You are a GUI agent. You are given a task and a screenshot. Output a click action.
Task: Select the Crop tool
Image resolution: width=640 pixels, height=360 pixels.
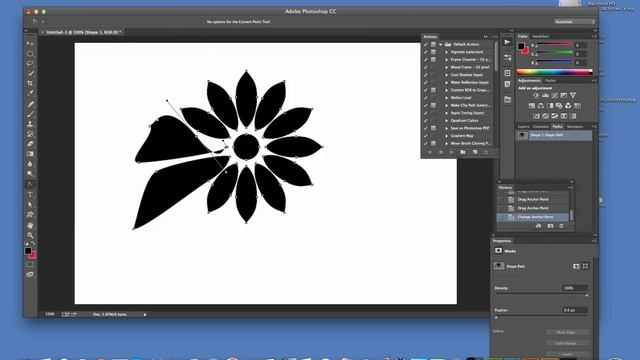[x=30, y=83]
